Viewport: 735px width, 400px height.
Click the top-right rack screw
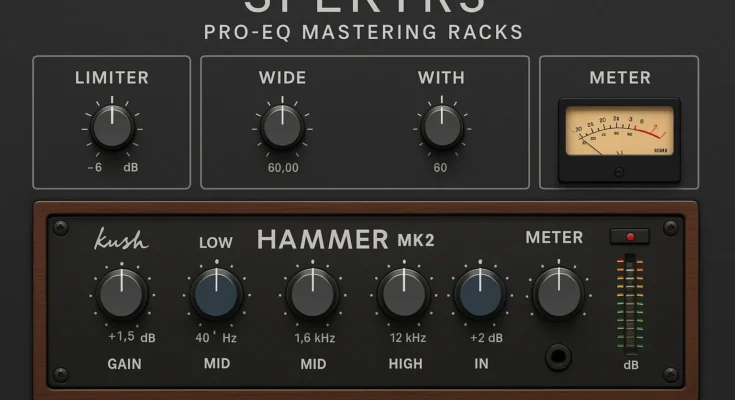coord(670,228)
